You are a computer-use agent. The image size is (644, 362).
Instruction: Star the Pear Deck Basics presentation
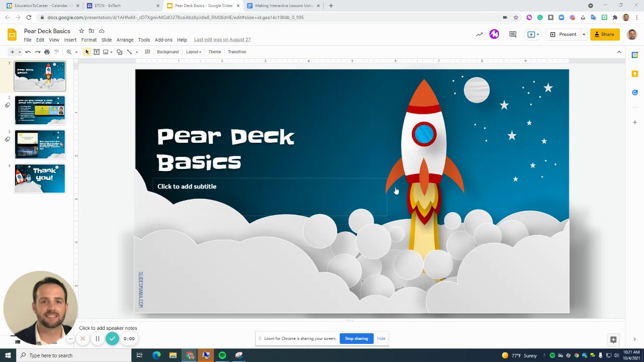pyautogui.click(x=82, y=31)
